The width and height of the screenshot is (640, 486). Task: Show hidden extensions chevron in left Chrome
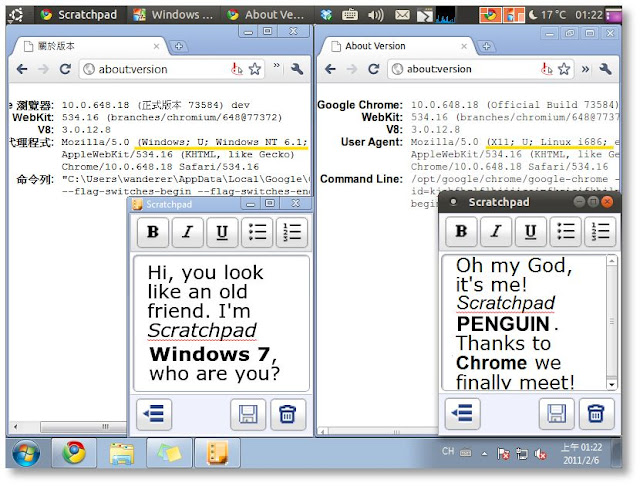coord(277,65)
